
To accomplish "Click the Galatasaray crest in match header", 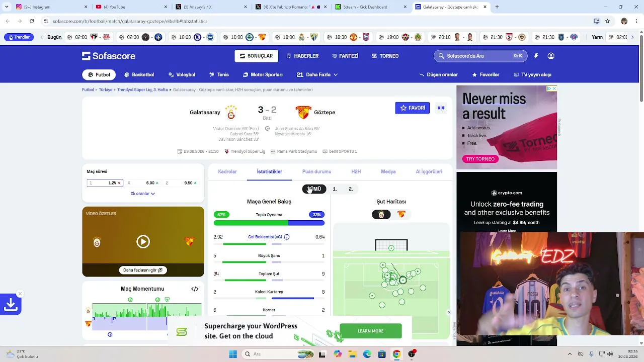I will (231, 112).
